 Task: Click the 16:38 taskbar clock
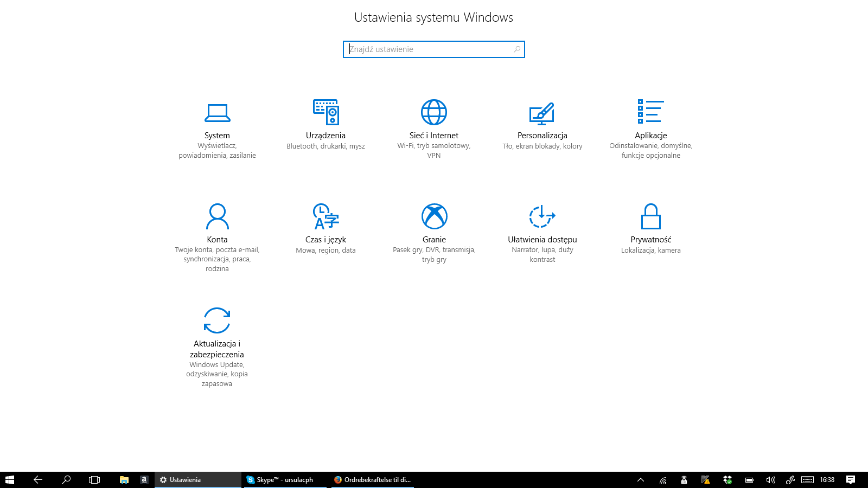827,480
